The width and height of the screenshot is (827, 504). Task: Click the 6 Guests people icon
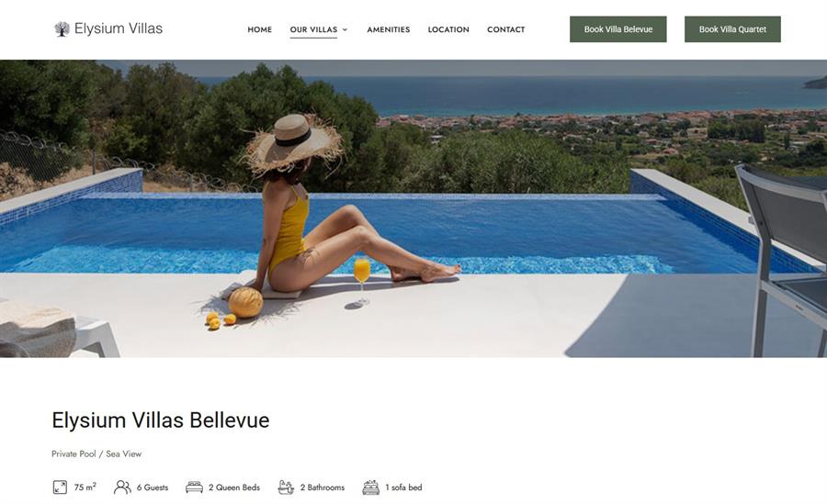(122, 487)
